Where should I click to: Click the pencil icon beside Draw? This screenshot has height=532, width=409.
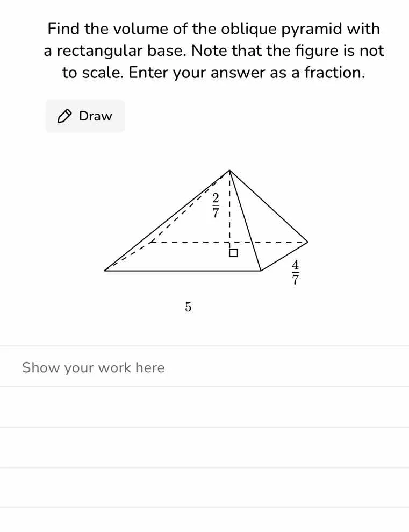[x=64, y=116]
